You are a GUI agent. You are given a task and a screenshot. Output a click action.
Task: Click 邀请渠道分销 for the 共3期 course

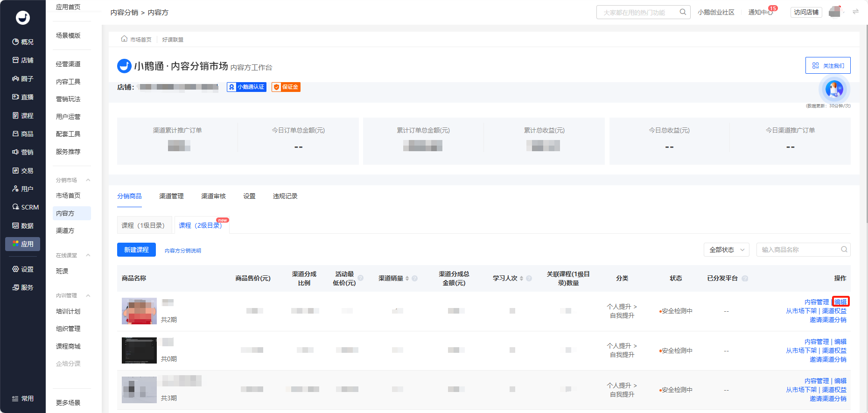point(828,399)
